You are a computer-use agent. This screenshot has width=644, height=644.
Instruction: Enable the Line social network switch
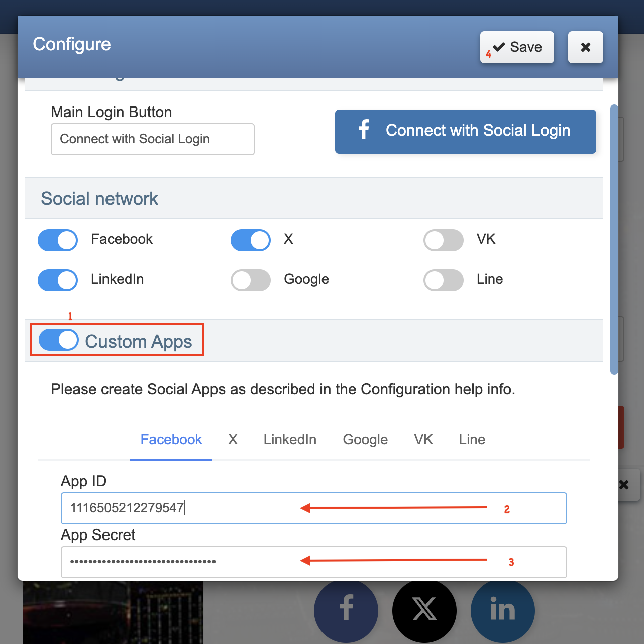(x=444, y=280)
